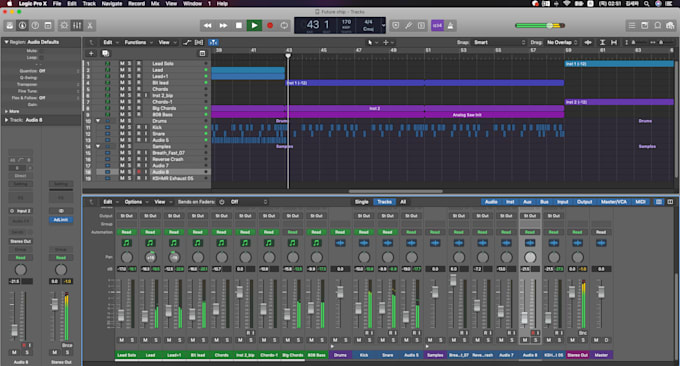Start recording with the red Record button

(270, 26)
